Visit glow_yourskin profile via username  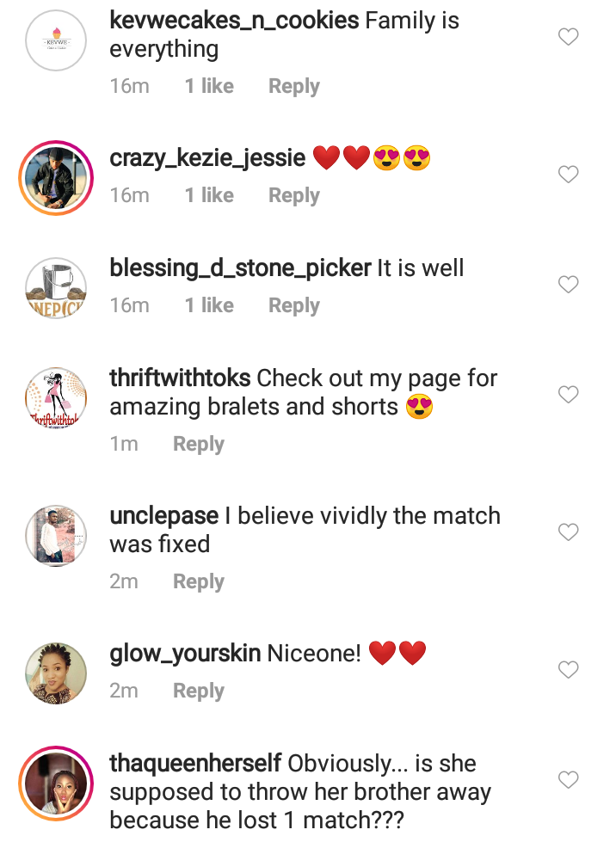pos(185,654)
